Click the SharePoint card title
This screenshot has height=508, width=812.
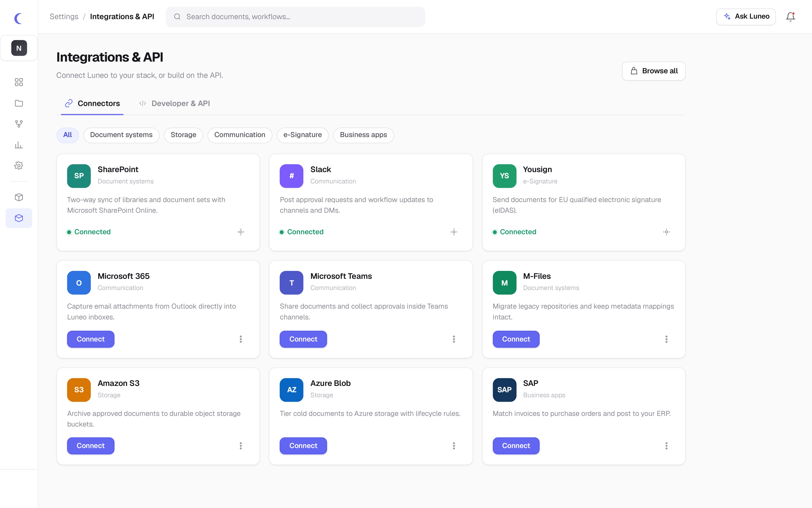click(x=118, y=169)
